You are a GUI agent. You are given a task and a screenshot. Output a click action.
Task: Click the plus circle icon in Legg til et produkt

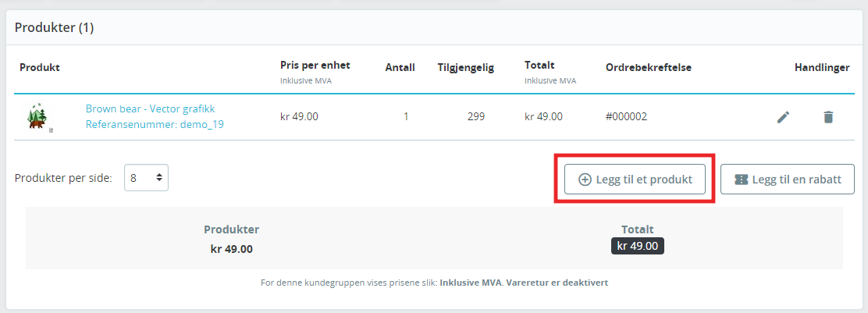585,180
